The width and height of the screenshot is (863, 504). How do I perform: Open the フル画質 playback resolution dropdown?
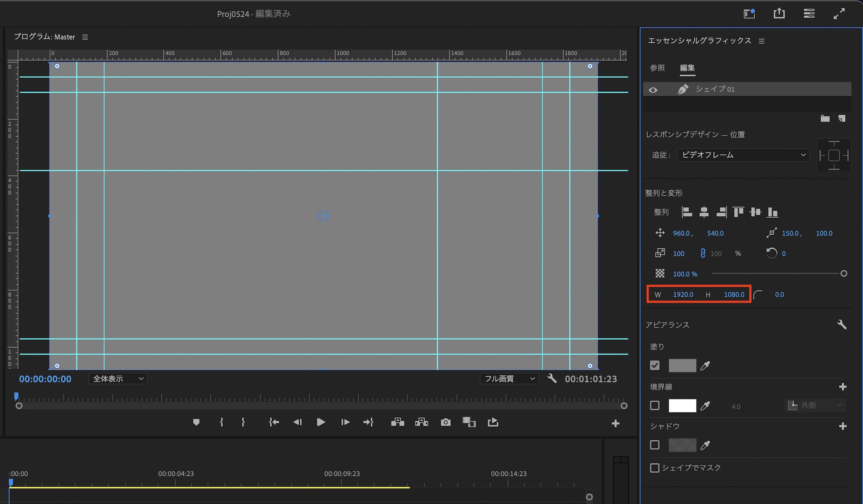(x=509, y=379)
